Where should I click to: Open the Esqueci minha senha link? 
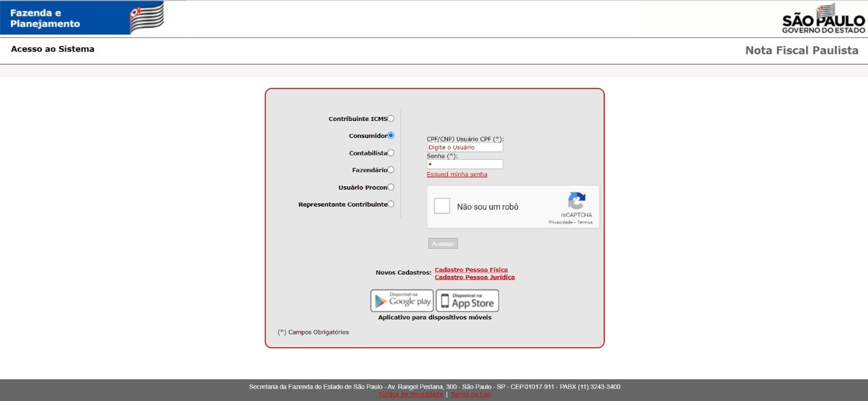pos(457,175)
